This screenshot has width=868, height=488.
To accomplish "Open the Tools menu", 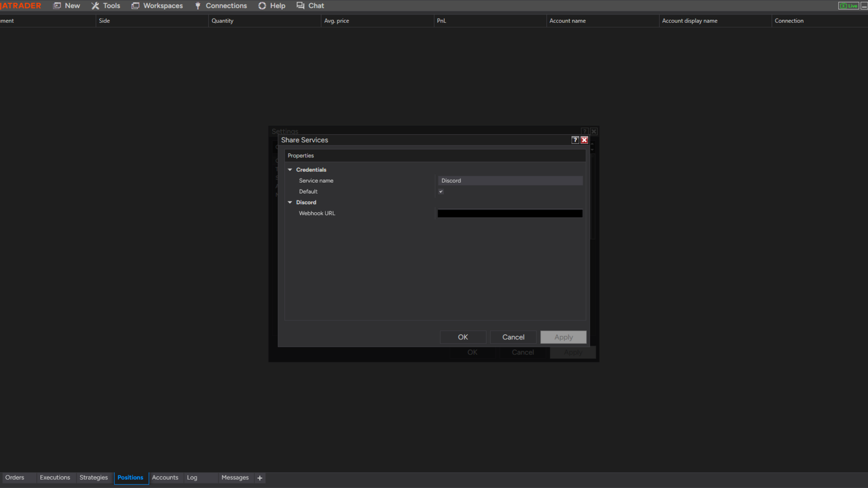I will click(106, 5).
